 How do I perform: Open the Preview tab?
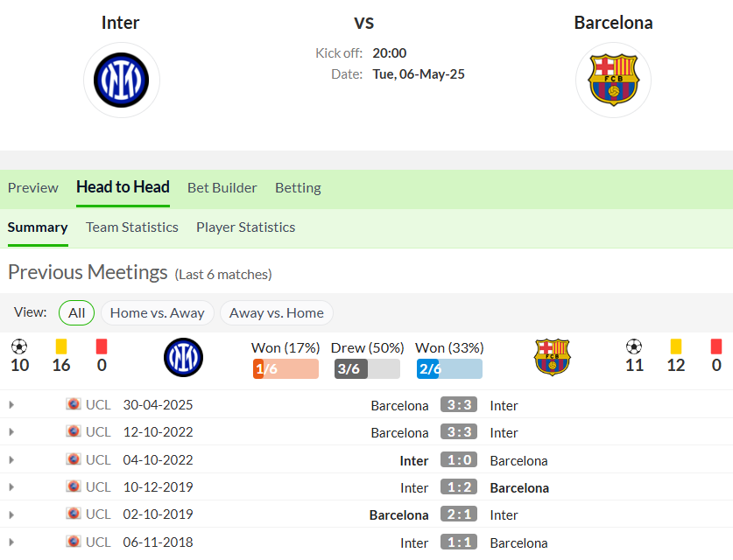pyautogui.click(x=33, y=188)
